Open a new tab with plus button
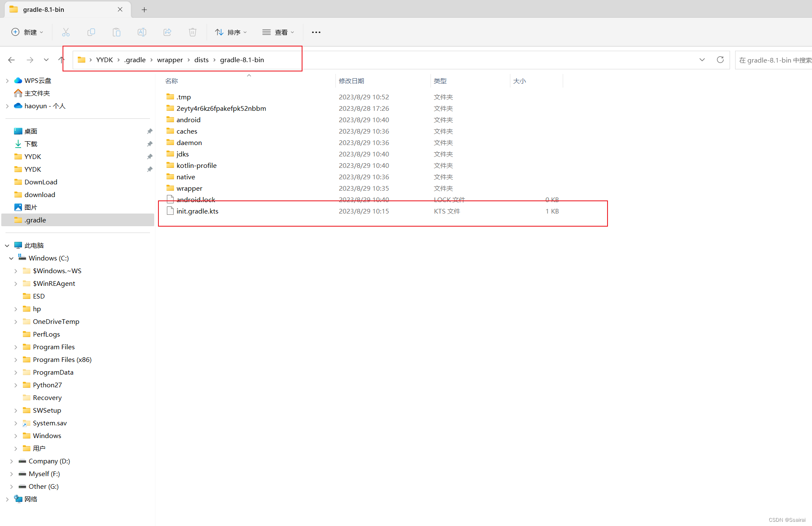Viewport: 812px width, 526px height. coord(144,9)
